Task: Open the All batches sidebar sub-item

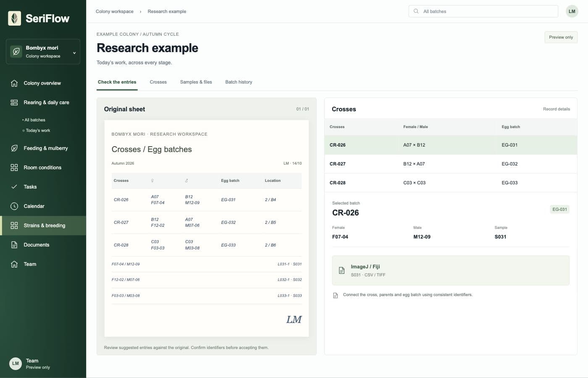Action: (35, 120)
